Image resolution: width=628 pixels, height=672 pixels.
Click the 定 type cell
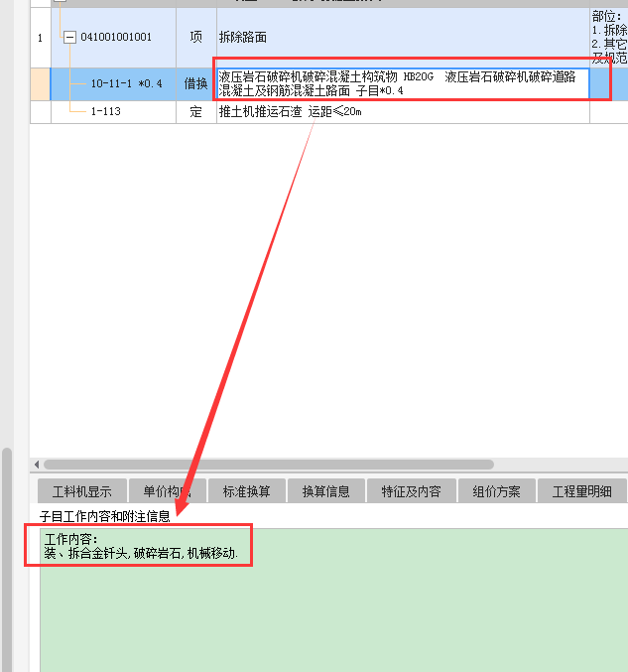click(x=196, y=112)
